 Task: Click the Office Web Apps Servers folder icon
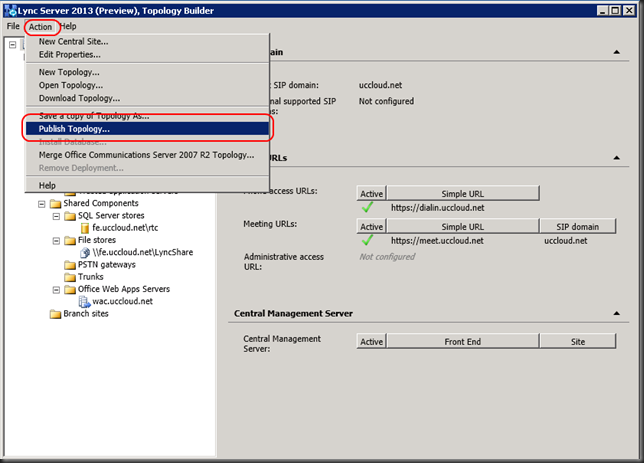tap(70, 290)
